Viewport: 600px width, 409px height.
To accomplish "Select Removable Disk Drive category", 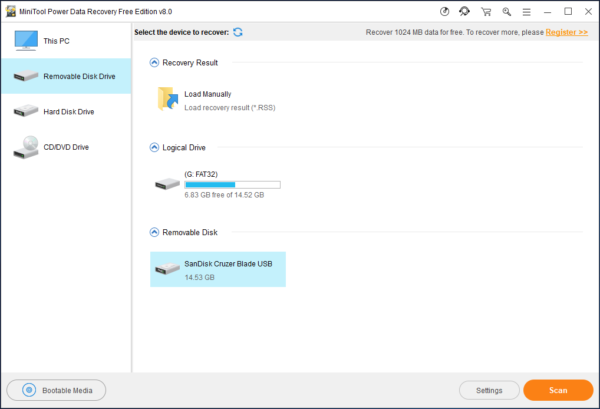I will click(x=66, y=76).
